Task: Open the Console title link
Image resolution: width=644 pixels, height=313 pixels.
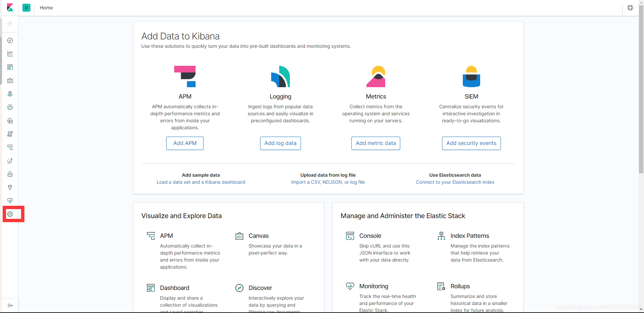Action: pos(370,236)
